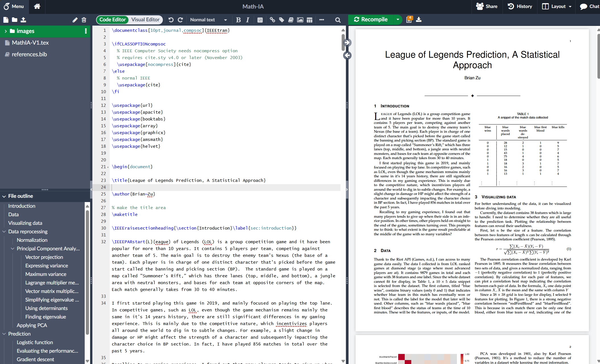Insert a figure image icon
This screenshot has height=364, width=600.
(x=300, y=20)
